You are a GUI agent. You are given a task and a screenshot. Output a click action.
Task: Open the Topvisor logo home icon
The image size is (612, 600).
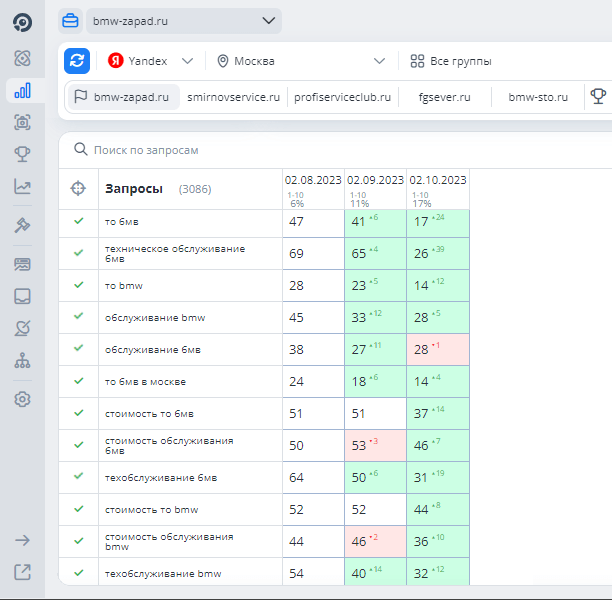tap(22, 22)
